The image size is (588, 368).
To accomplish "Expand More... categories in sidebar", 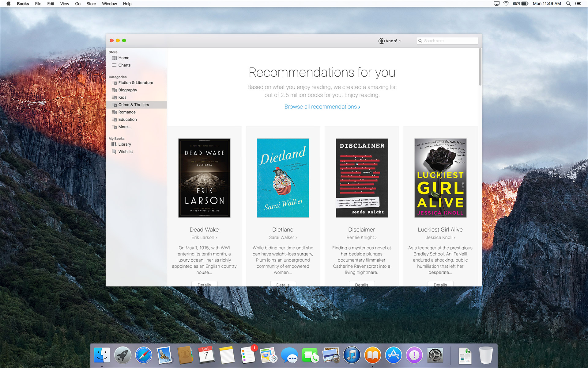I will tap(136, 127).
